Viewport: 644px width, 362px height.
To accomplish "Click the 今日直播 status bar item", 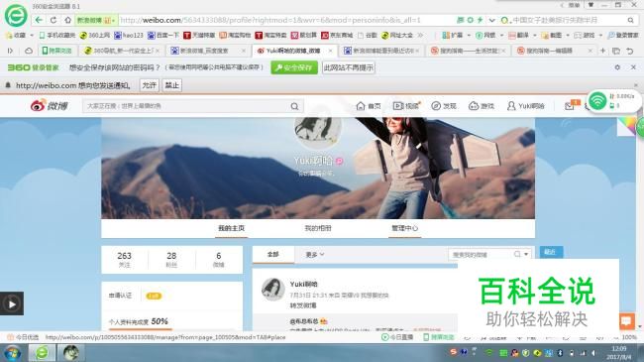I will pos(397,337).
